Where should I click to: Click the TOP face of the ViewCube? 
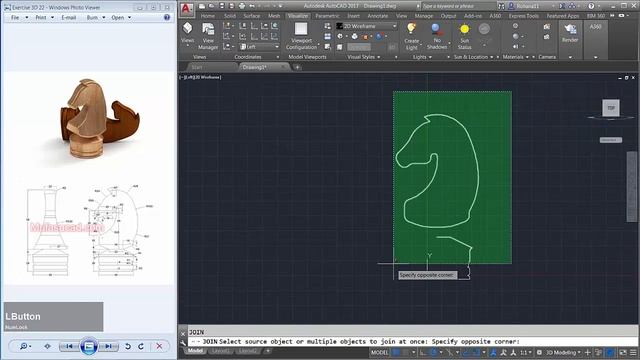pos(611,108)
